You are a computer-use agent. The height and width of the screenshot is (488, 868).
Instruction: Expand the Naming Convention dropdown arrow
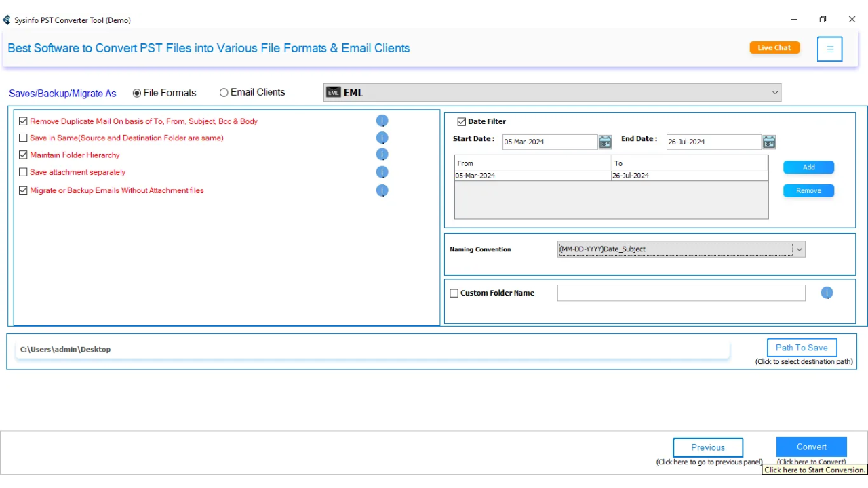(800, 249)
